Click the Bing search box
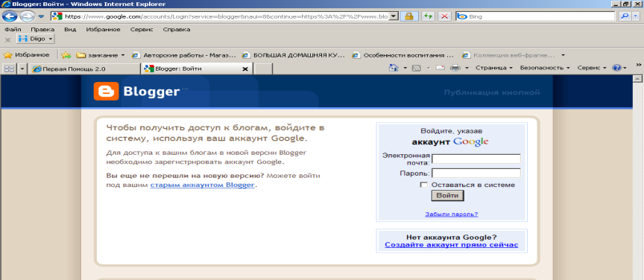 tap(535, 16)
